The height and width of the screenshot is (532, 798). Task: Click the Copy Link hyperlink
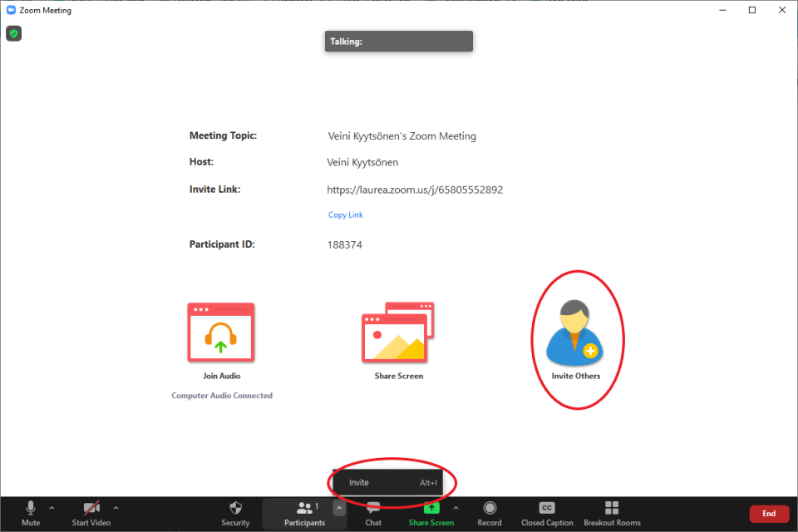[346, 214]
